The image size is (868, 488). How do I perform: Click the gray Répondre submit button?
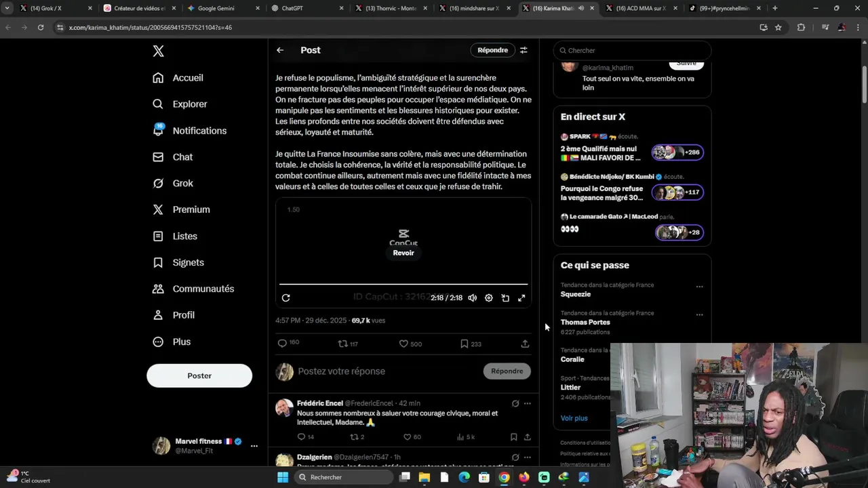coord(507,371)
